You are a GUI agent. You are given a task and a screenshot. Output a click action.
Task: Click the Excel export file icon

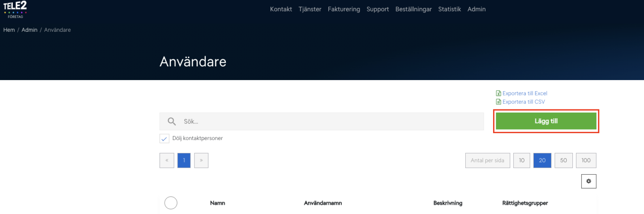498,93
